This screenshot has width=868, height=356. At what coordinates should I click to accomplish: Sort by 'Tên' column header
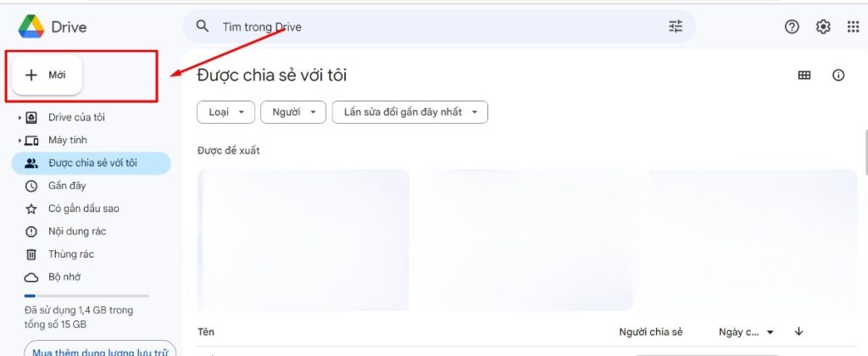point(206,331)
